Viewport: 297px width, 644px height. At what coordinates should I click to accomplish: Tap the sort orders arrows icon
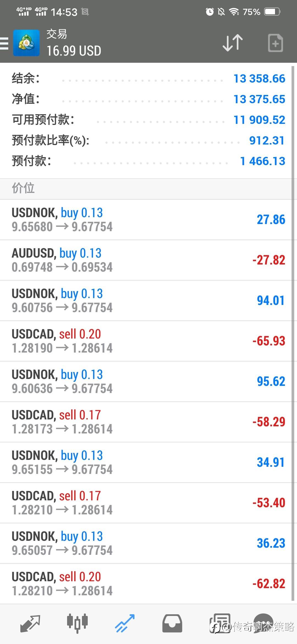[x=232, y=43]
